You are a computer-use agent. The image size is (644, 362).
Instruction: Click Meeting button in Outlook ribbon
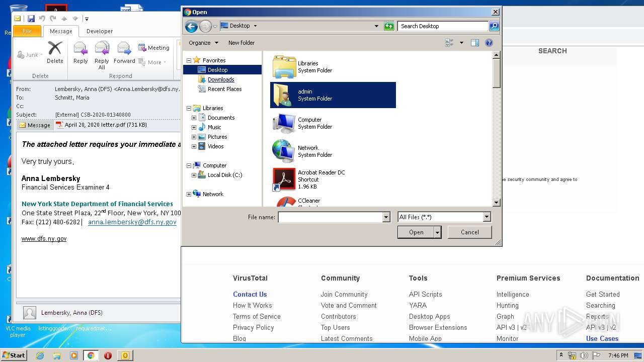tap(154, 48)
